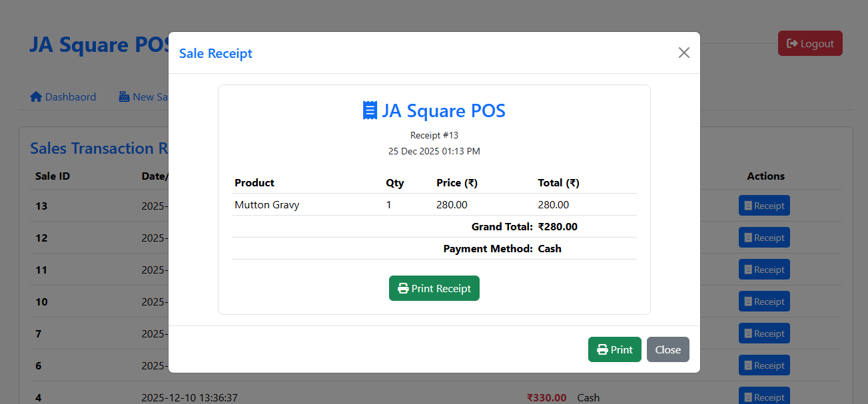Click the logout arrow icon in the Logout button
The width and height of the screenshot is (868, 404).
793,43
